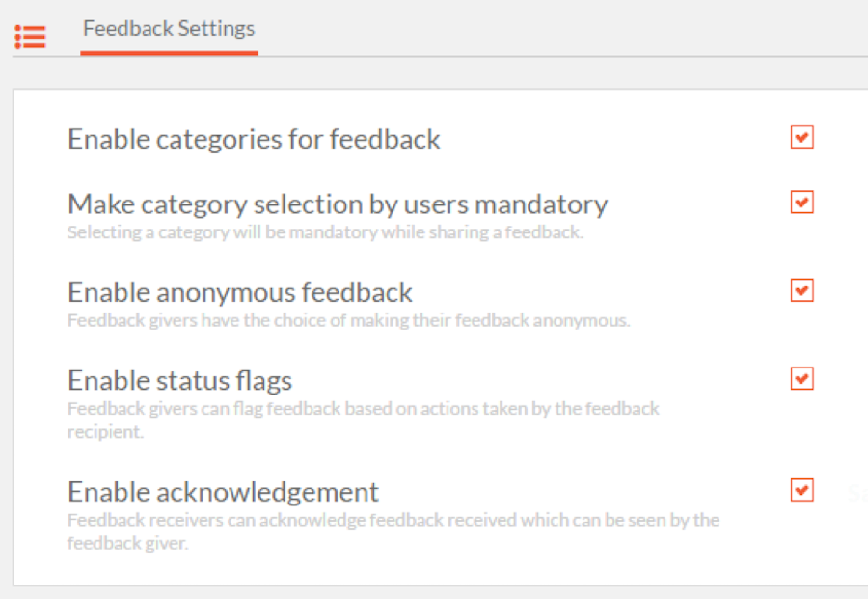Uncheck Enable categories for feedback checkbox

(801, 137)
